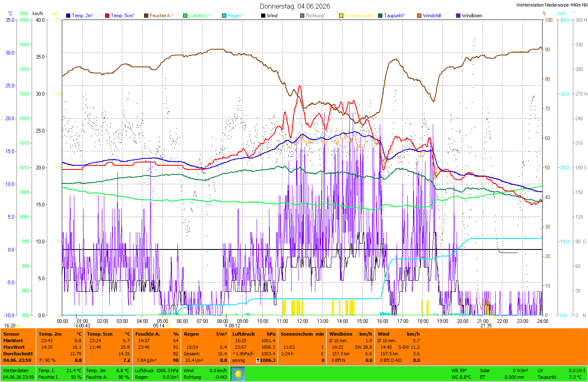Click the Luftdruck 1006.3 hPa reading in green bar
The width and height of the screenshot is (588, 382).
click(x=157, y=371)
